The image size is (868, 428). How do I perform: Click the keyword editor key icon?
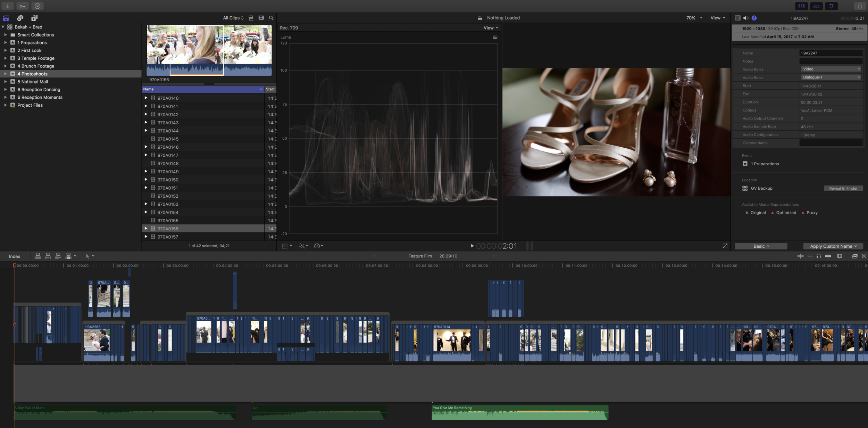pos(22,6)
